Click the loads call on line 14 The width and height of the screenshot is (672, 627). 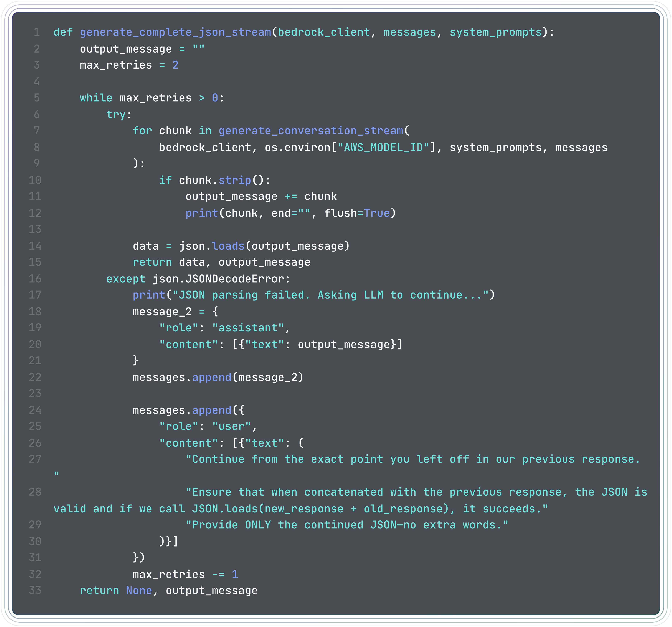pos(228,246)
